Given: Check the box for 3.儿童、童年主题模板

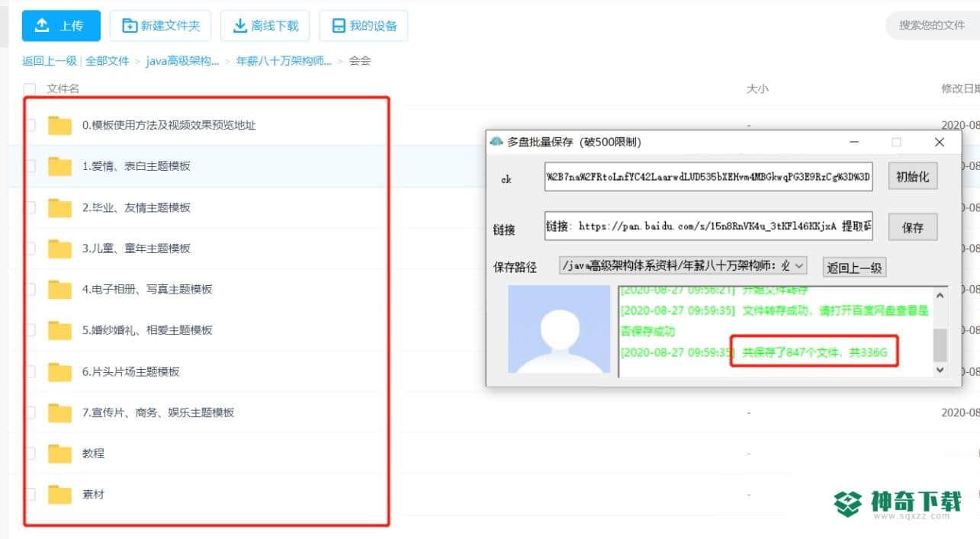Looking at the screenshot, I should tap(30, 249).
